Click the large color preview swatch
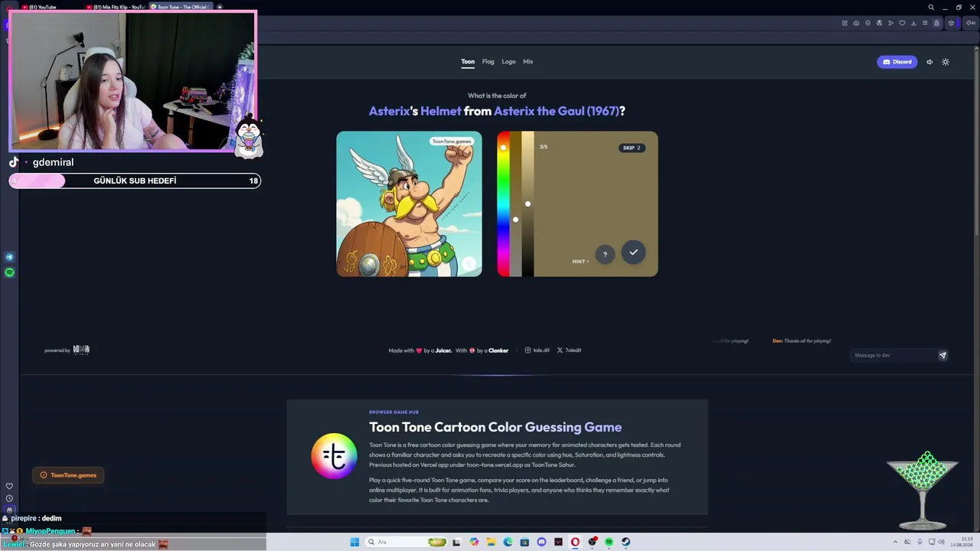 [x=596, y=204]
